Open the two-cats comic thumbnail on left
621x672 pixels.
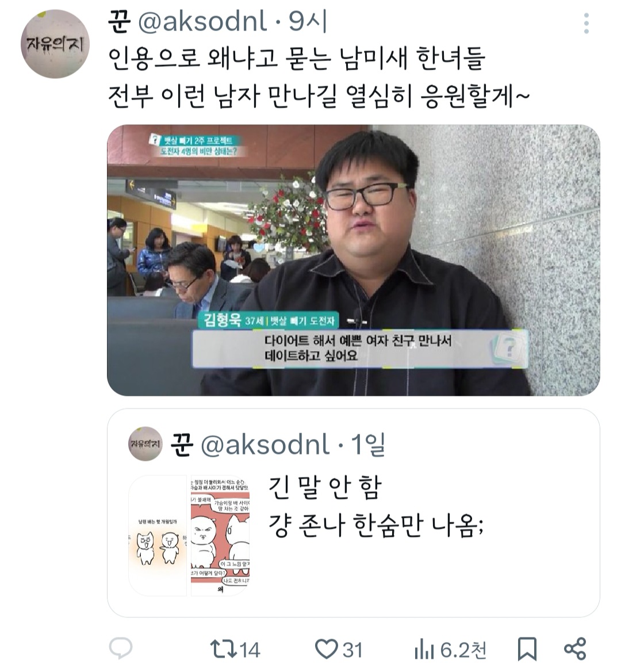point(158,535)
